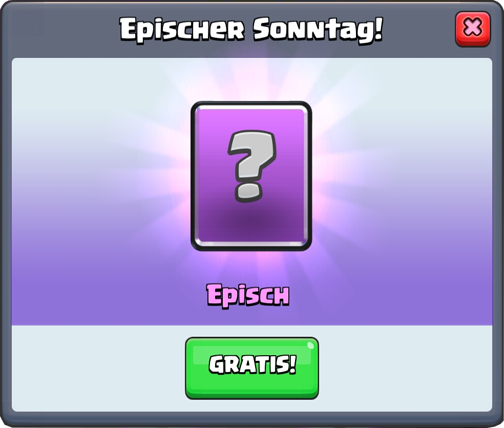Click the pink Episch rarity label

point(248,295)
